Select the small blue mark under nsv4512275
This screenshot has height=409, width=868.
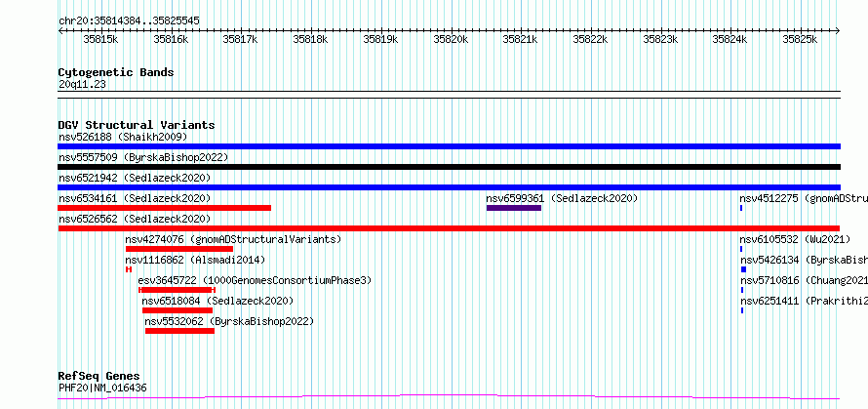click(x=741, y=208)
